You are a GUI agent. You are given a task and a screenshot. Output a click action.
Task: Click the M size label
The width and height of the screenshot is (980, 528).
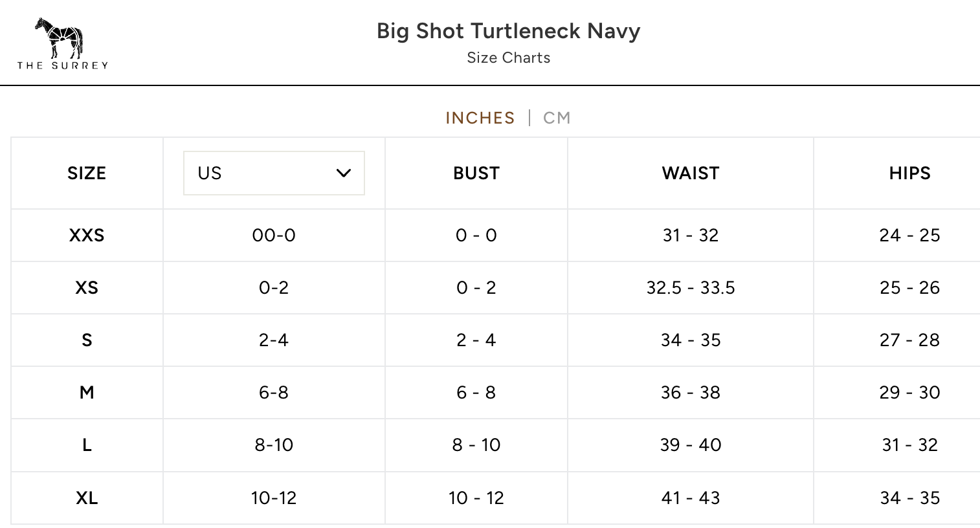(x=87, y=392)
